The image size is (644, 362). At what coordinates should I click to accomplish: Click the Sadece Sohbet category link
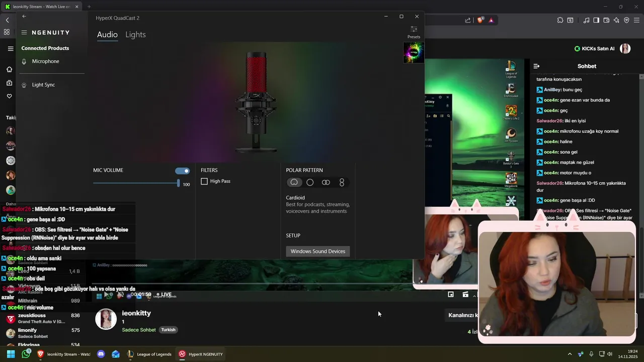click(x=139, y=330)
